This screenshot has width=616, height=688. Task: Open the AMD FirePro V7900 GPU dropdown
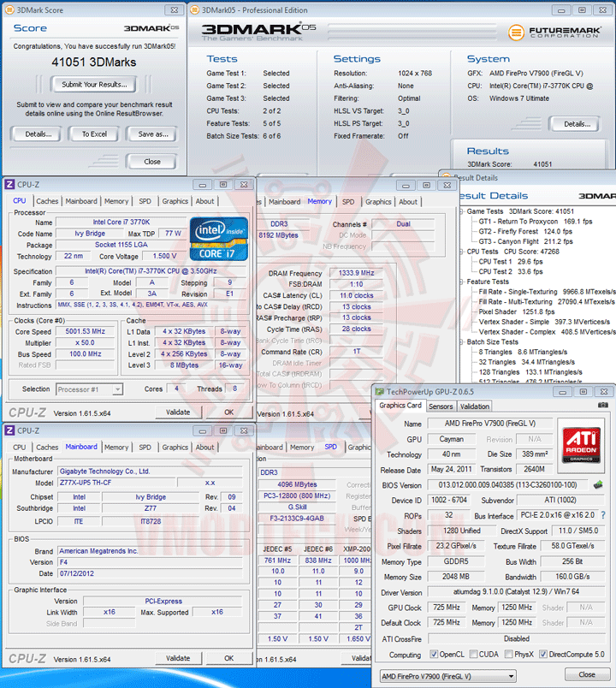tap(447, 676)
